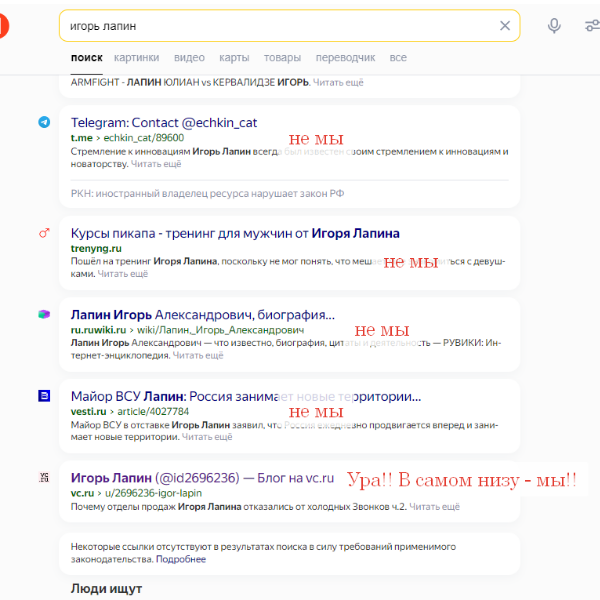The height and width of the screenshot is (600, 600).
Task: Follow the t.me echkin_cat/89600 URL link
Action: coord(127,138)
